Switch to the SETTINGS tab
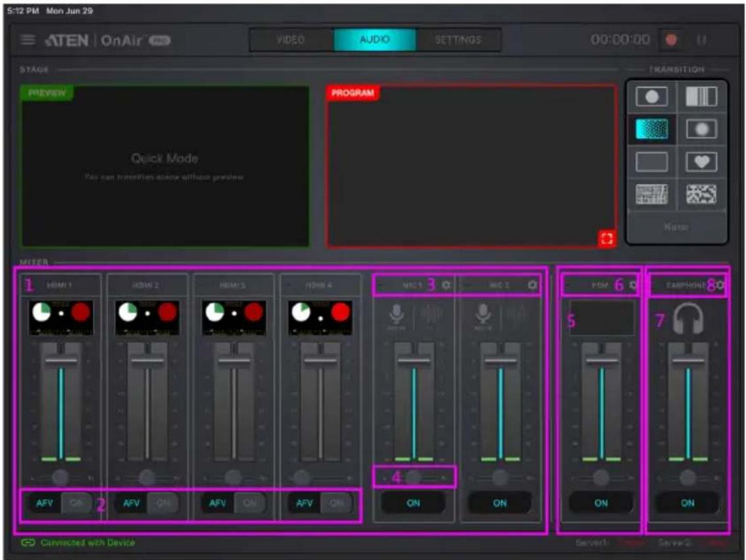The height and width of the screenshot is (560, 746). [458, 39]
